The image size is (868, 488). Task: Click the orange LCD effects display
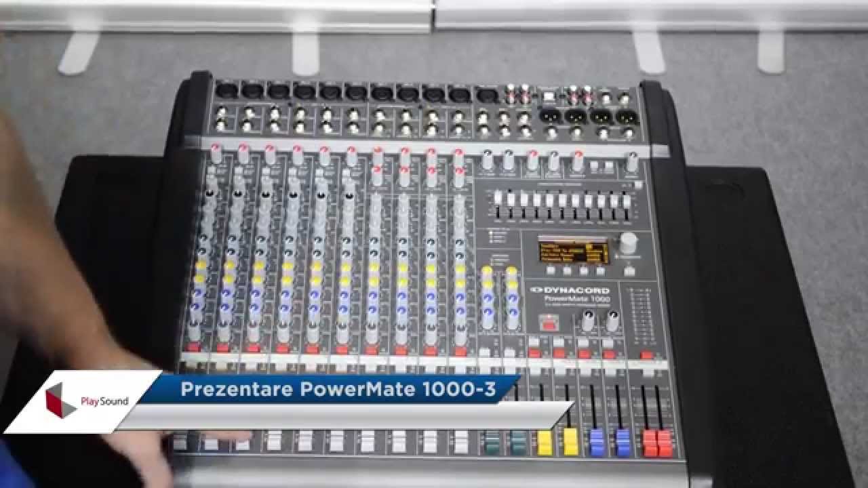573,251
